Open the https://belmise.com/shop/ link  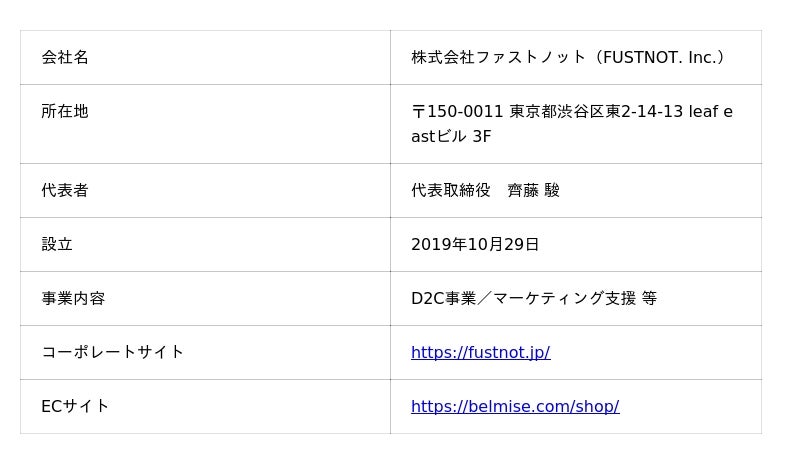(x=515, y=406)
